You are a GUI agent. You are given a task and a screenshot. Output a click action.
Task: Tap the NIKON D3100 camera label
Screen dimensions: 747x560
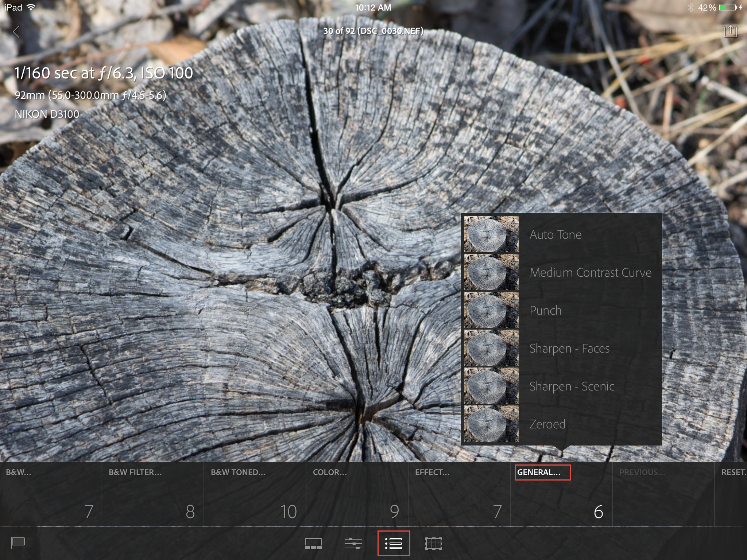[x=47, y=114]
